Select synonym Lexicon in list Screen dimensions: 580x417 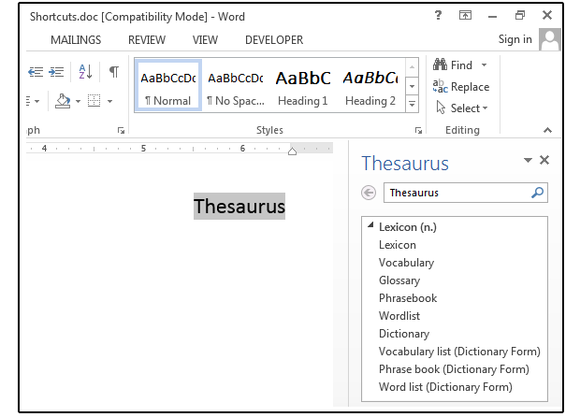[x=397, y=245]
